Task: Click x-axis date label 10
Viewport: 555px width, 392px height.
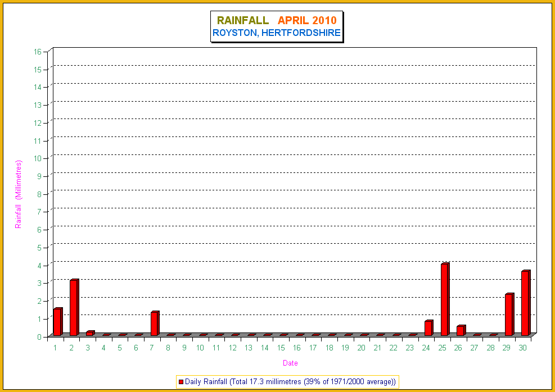Action: point(200,348)
